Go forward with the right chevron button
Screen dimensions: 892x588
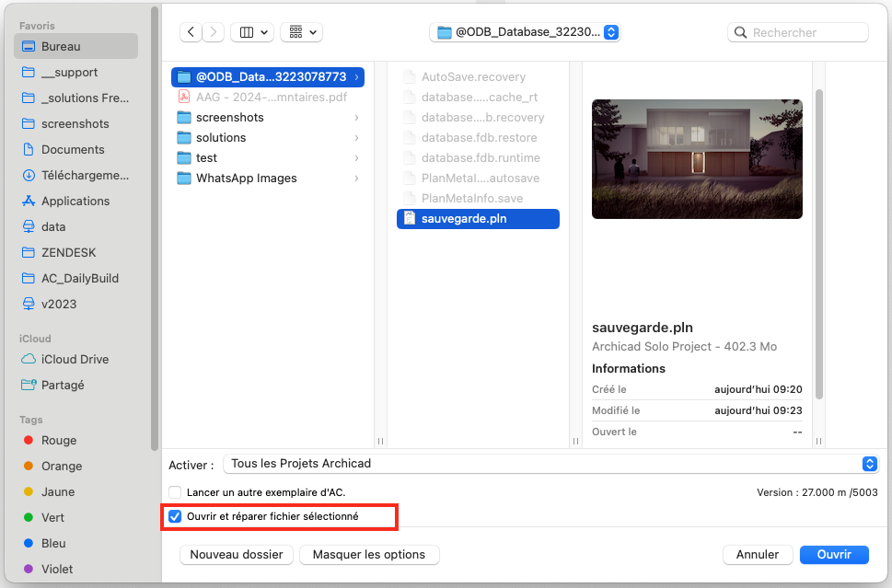(214, 32)
